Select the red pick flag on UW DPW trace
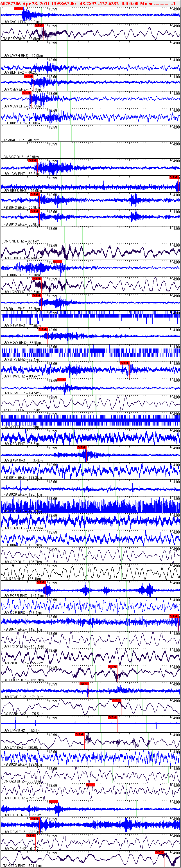 [35, 818]
